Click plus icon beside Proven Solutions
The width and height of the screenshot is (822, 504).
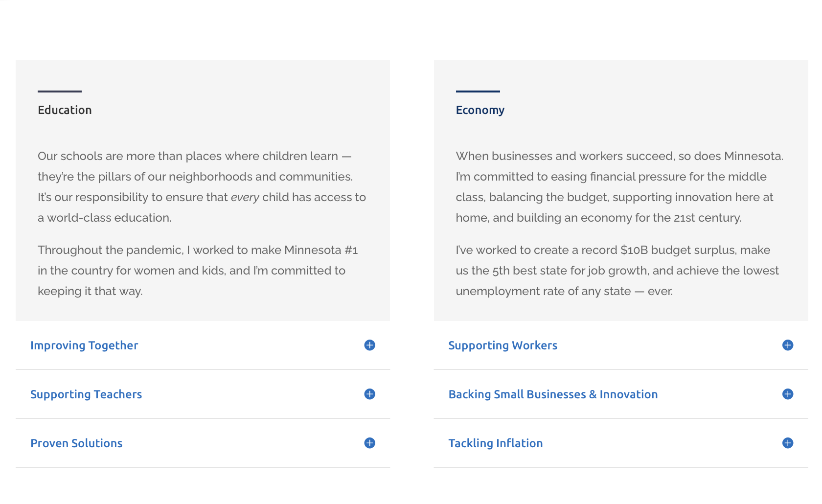370,443
